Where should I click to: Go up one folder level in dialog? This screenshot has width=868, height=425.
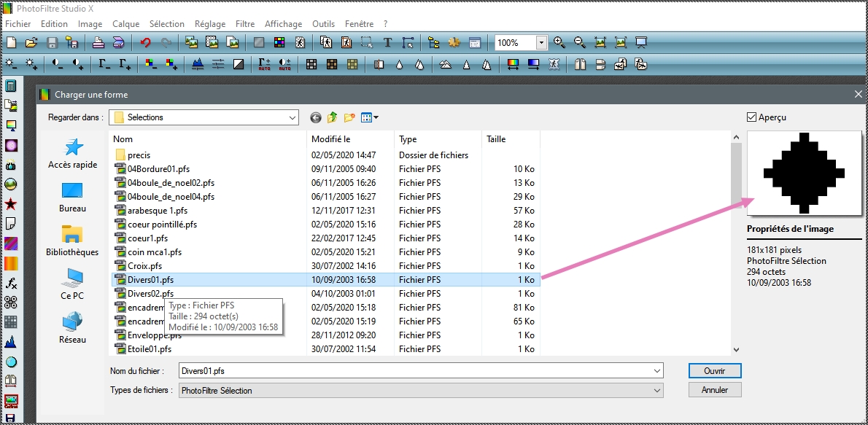(332, 117)
